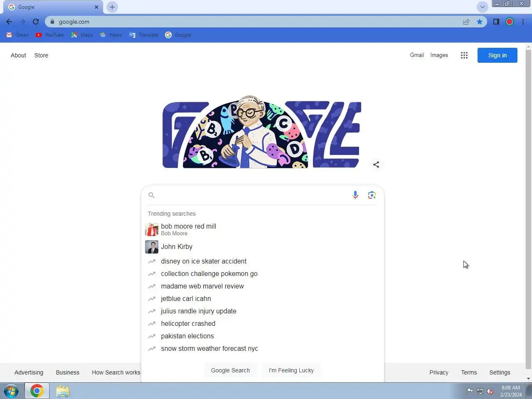The image size is (532, 399).
Task: Open the Settings footer menu
Action: pos(500,372)
